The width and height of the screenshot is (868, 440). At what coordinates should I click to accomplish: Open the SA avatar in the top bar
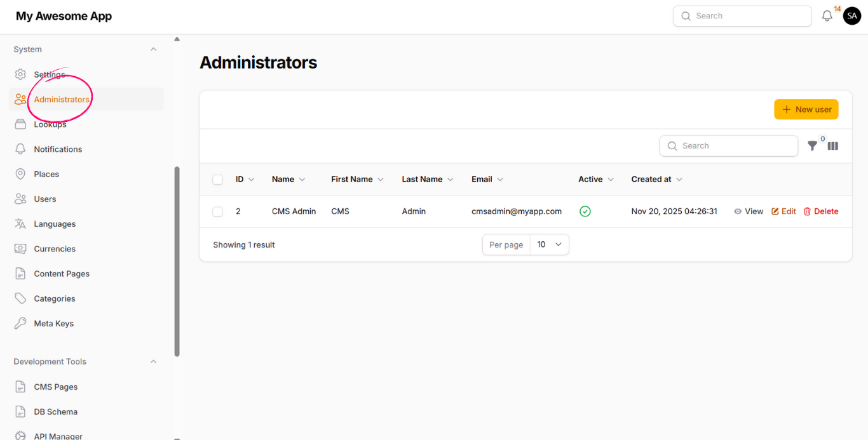point(851,15)
